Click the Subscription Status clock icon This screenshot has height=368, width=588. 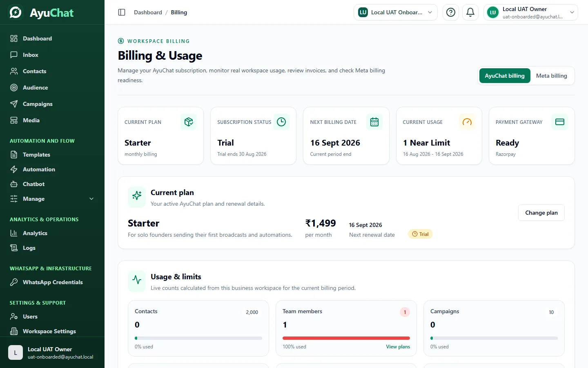point(281,122)
